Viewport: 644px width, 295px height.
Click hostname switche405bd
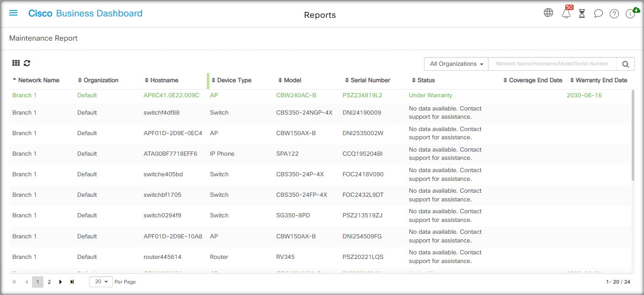(x=163, y=174)
